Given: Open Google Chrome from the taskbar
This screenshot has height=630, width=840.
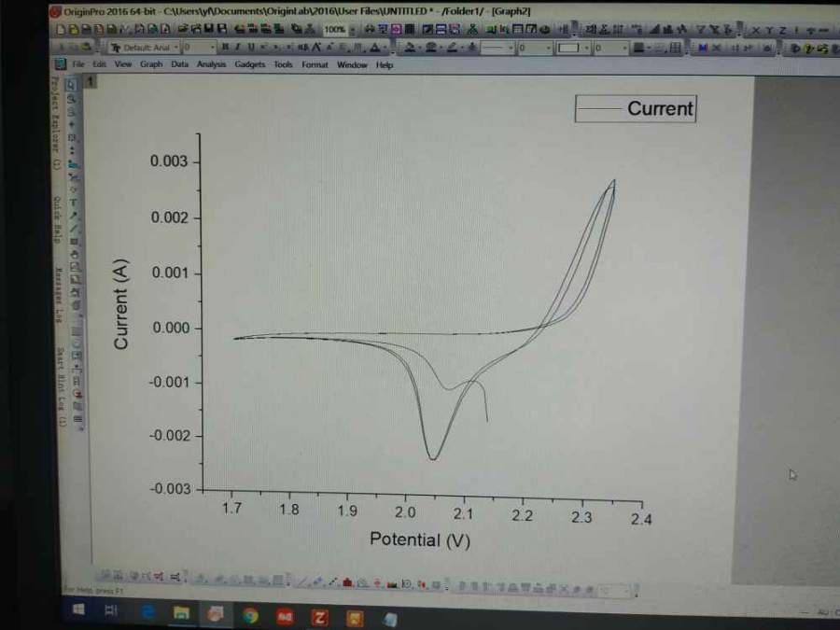Looking at the screenshot, I should coord(249,616).
